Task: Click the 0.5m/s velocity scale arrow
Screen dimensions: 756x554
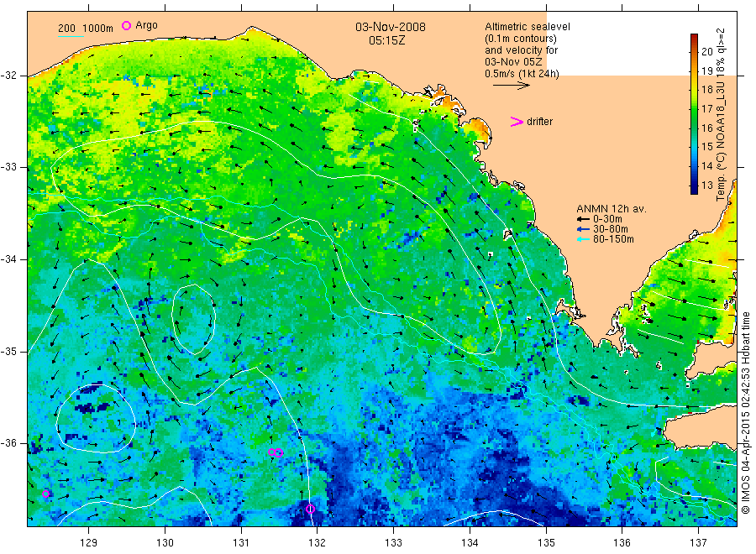Action: (511, 86)
